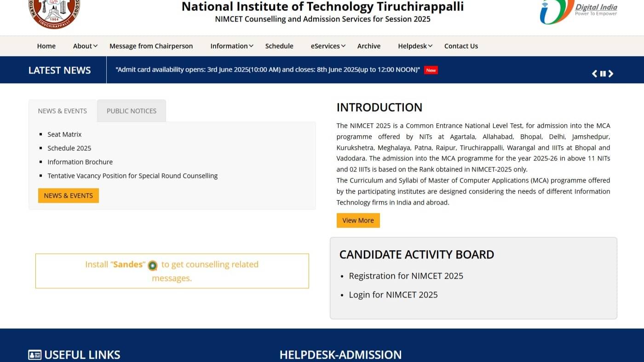Open Message from Chairperson page

[151, 46]
